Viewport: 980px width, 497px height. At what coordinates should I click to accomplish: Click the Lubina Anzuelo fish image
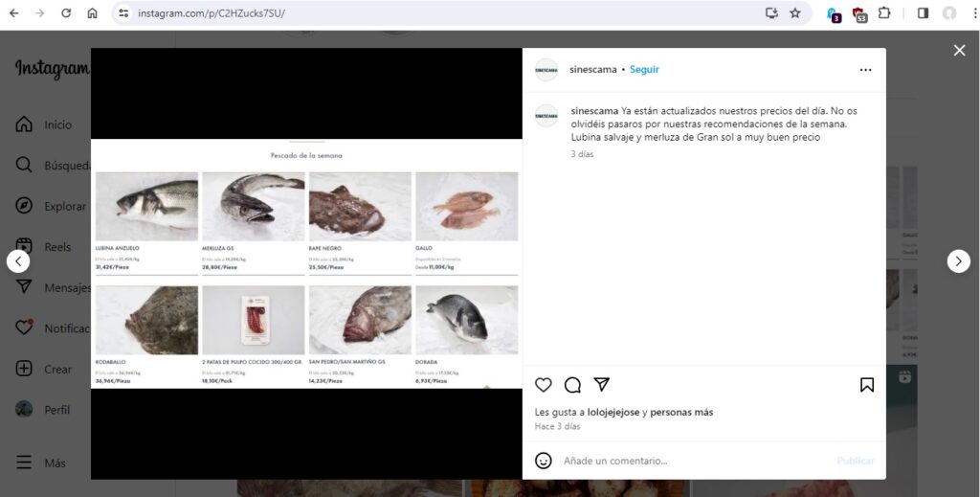click(146, 206)
